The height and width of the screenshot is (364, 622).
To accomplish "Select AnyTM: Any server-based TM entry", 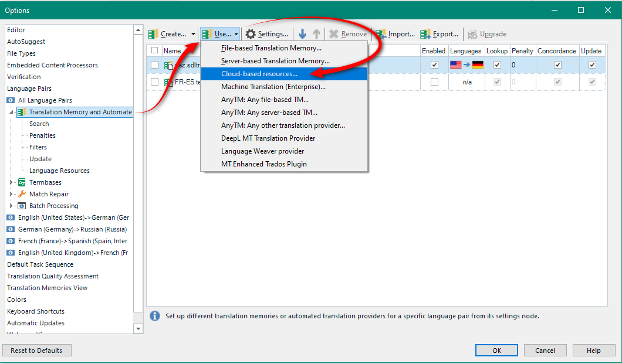I will coord(284,113).
